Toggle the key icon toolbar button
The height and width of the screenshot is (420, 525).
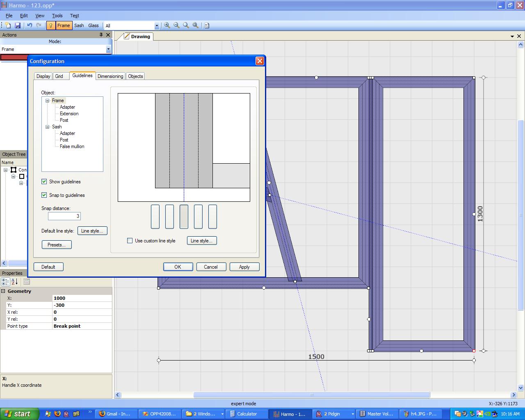(x=50, y=25)
